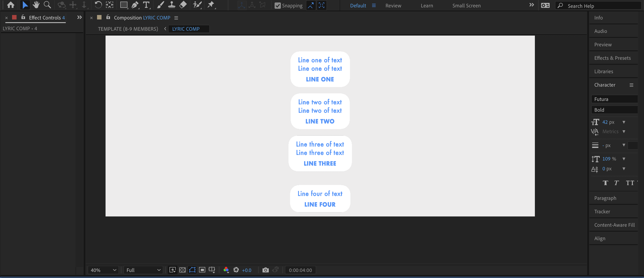Click the current time 0:00:04:00

pyautogui.click(x=300, y=270)
